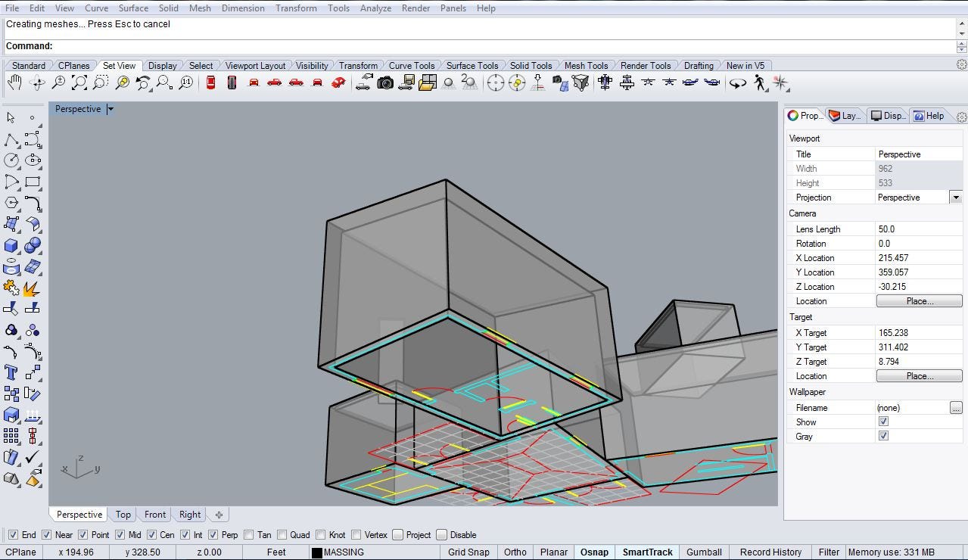Switch to the Top viewport tab
968x560 pixels.
coord(123,515)
